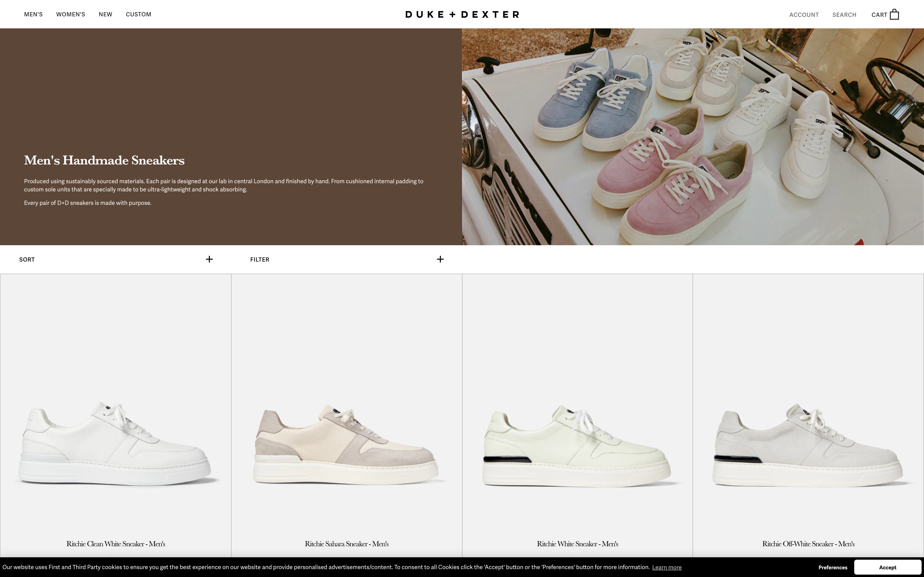Open cookie Preferences
This screenshot has width=924, height=577.
coord(833,567)
